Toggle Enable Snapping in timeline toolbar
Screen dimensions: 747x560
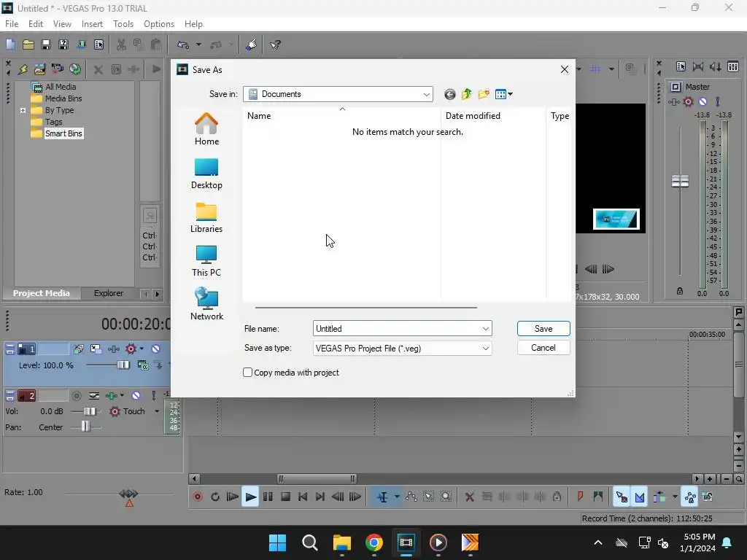click(622, 497)
